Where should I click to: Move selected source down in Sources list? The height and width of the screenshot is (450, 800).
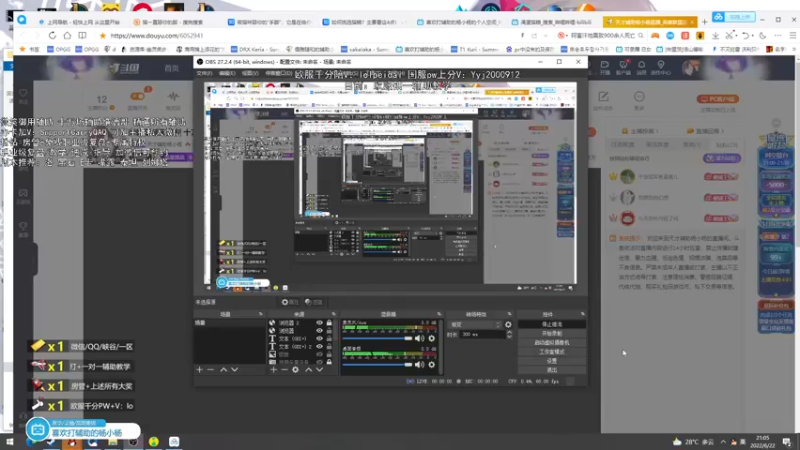[x=319, y=369]
